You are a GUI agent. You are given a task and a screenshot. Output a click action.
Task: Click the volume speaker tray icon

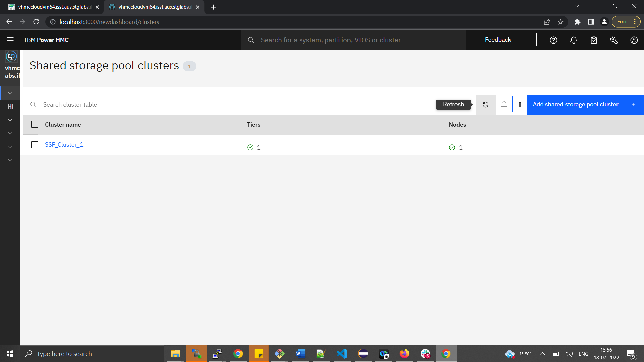[x=569, y=354]
